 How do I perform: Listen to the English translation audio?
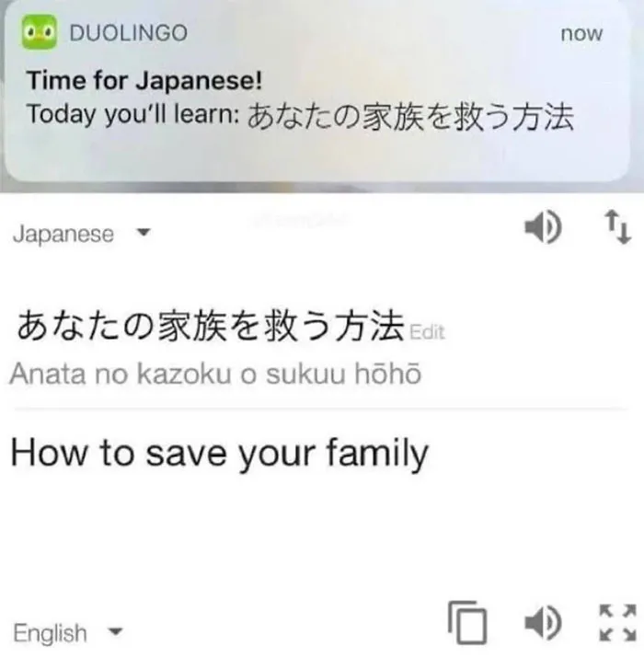[543, 622]
